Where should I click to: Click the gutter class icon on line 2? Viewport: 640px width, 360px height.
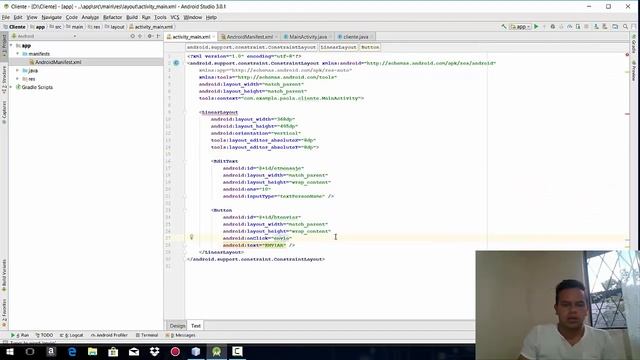176,63
